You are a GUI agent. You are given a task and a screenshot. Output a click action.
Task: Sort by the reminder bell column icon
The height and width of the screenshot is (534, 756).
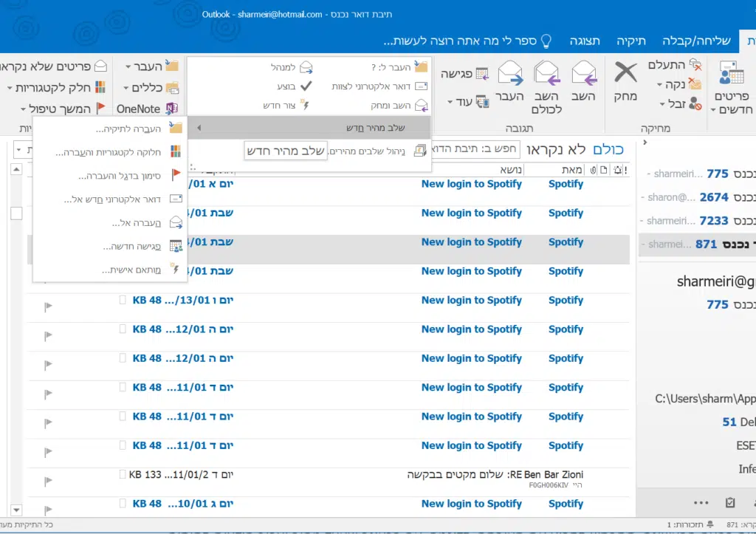pos(617,170)
